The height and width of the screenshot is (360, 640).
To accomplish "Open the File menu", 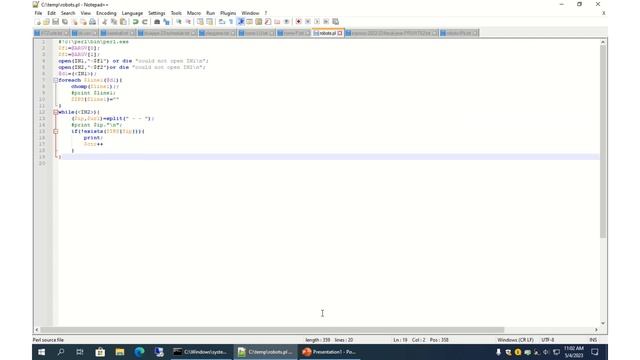I will [x=38, y=13].
